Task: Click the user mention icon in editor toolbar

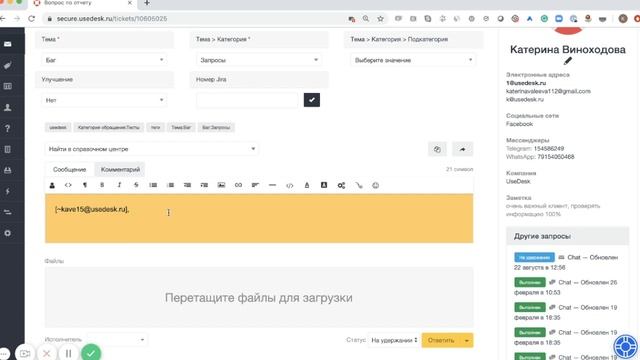Action: (x=52, y=185)
